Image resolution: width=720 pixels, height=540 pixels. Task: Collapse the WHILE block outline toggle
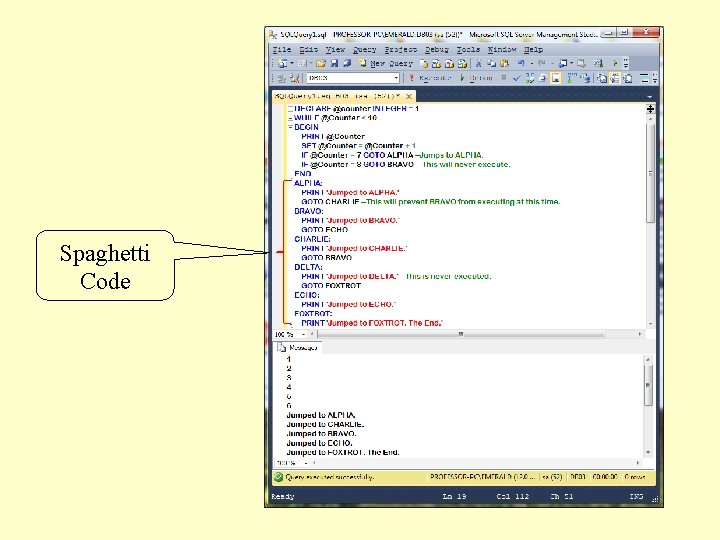click(290, 118)
